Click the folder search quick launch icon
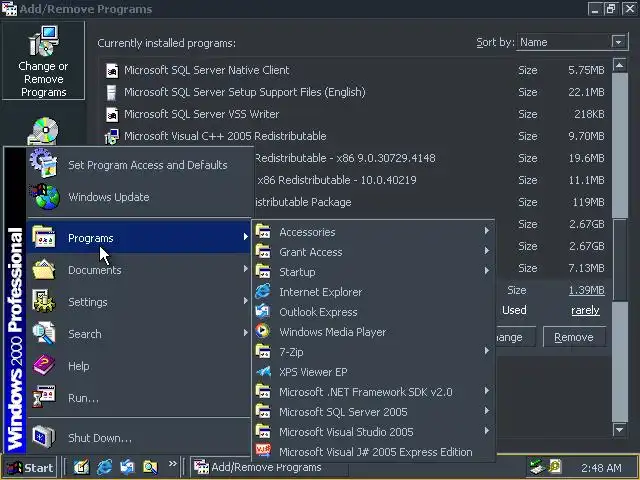640x480 pixels. [x=150, y=467]
